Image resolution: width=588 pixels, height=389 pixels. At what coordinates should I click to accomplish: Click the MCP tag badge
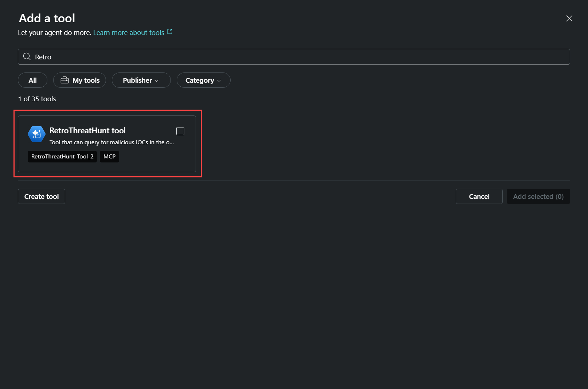click(x=109, y=157)
